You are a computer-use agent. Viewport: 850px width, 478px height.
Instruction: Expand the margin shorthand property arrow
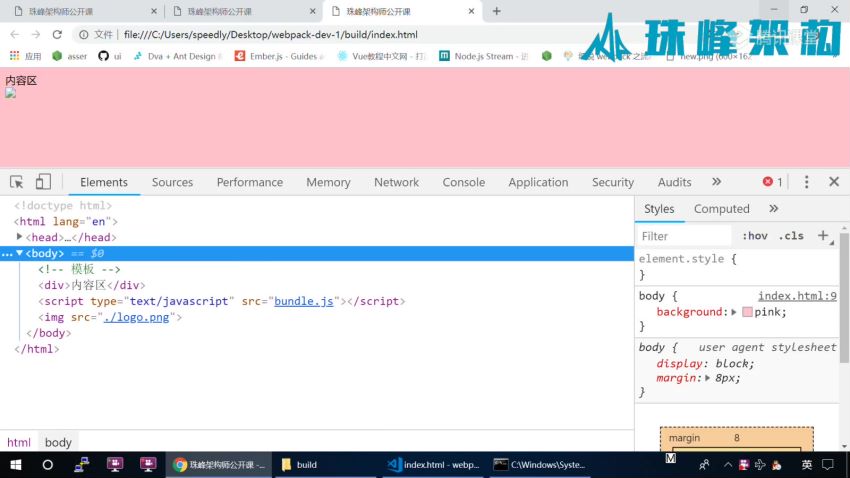click(x=707, y=378)
